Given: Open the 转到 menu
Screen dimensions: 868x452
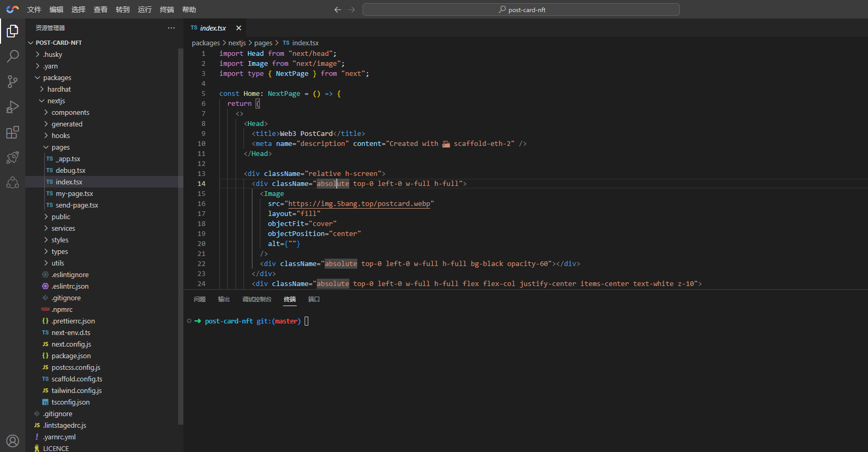Looking at the screenshot, I should (123, 9).
